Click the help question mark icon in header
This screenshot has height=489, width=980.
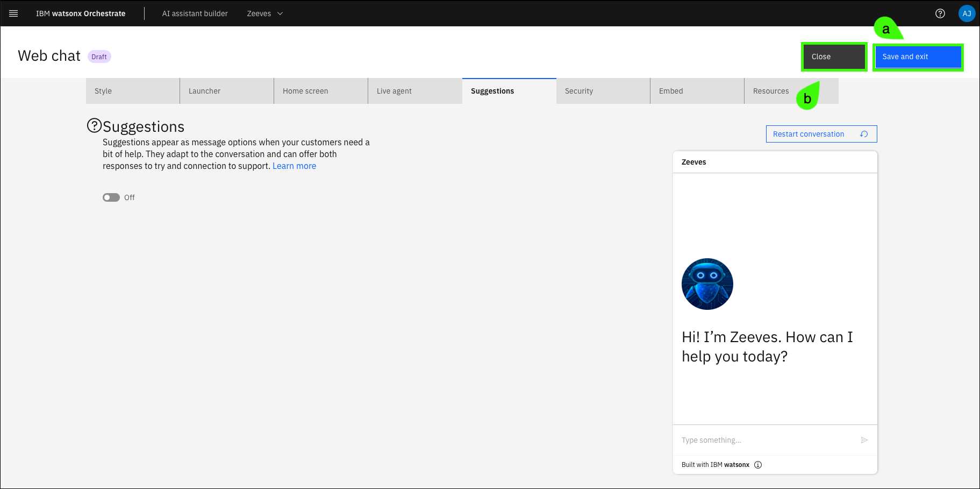[940, 13]
